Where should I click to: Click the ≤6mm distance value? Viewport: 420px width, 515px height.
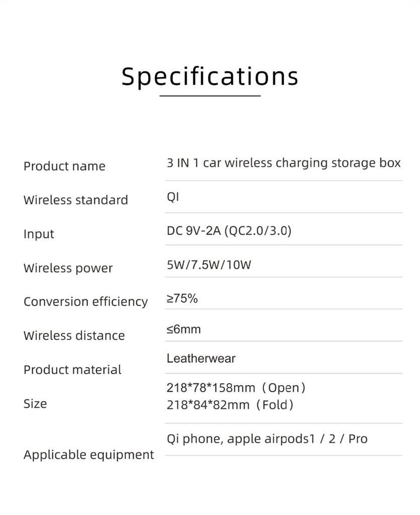[x=184, y=329]
